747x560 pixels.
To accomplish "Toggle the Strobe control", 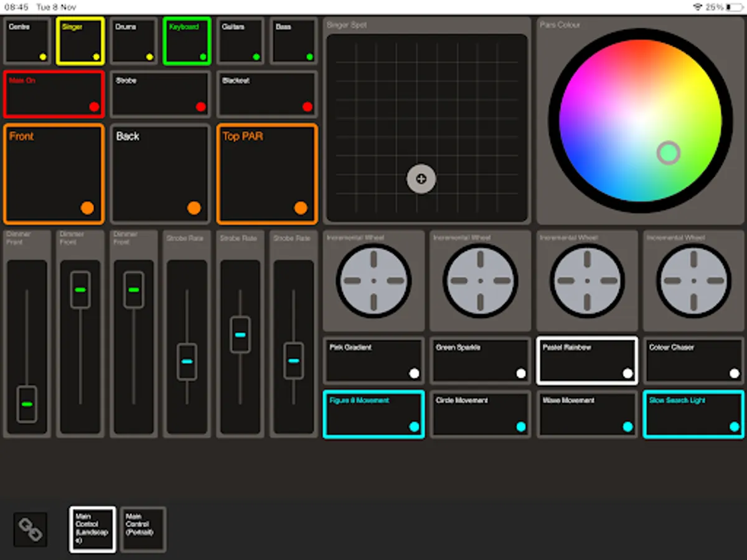I will (160, 94).
